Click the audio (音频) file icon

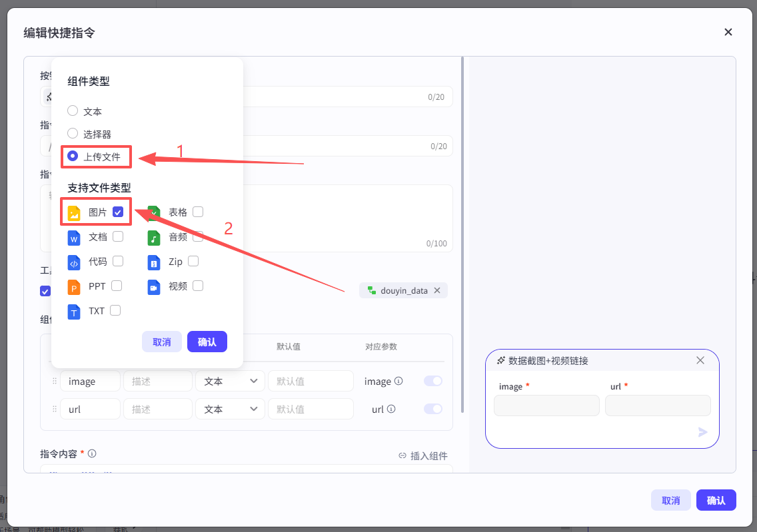pos(154,238)
